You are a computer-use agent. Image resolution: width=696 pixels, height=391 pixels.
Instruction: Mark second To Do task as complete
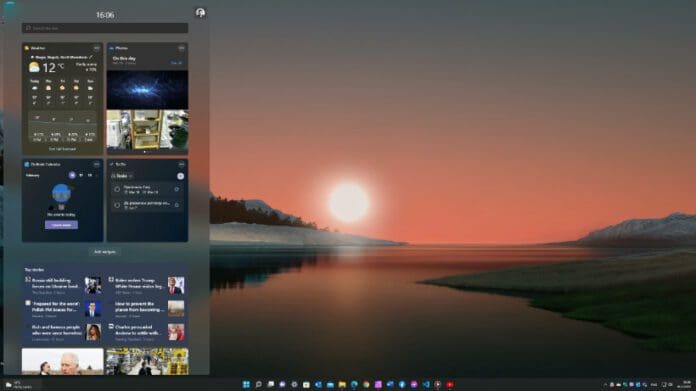(x=117, y=205)
